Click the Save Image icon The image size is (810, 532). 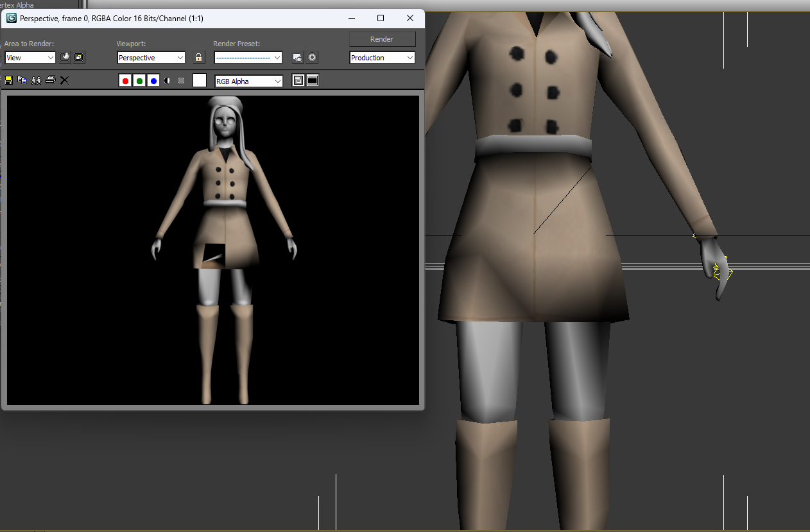[9, 80]
